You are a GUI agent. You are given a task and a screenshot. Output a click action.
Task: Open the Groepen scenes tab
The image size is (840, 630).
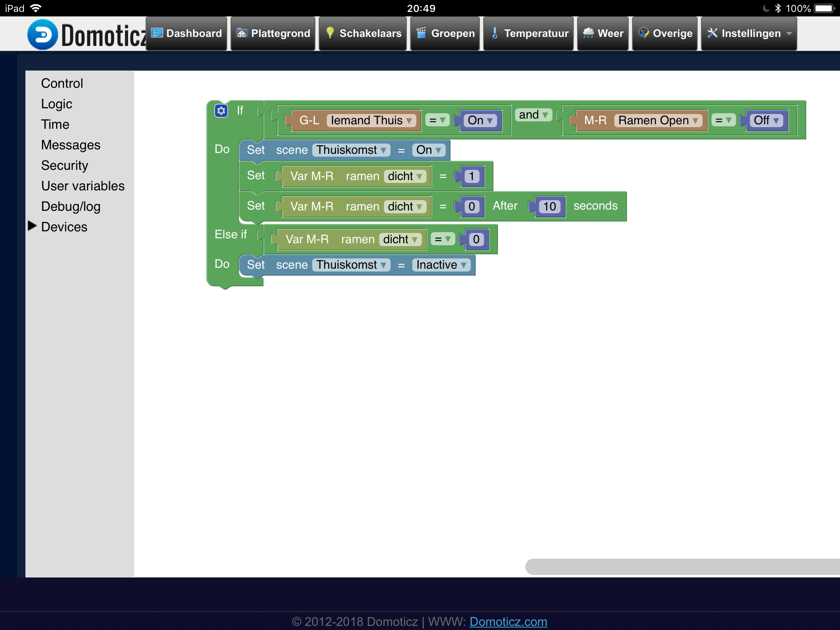445,34
